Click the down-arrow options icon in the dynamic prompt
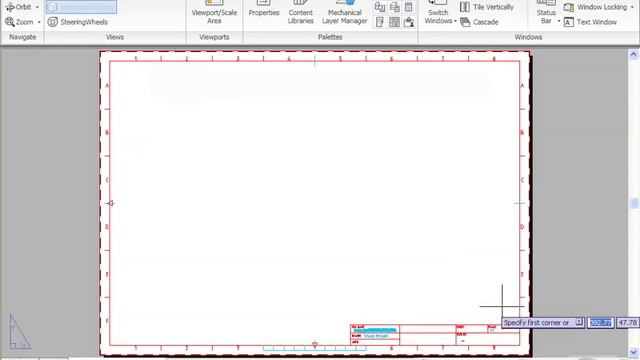The height and width of the screenshot is (360, 640). pyautogui.click(x=579, y=322)
